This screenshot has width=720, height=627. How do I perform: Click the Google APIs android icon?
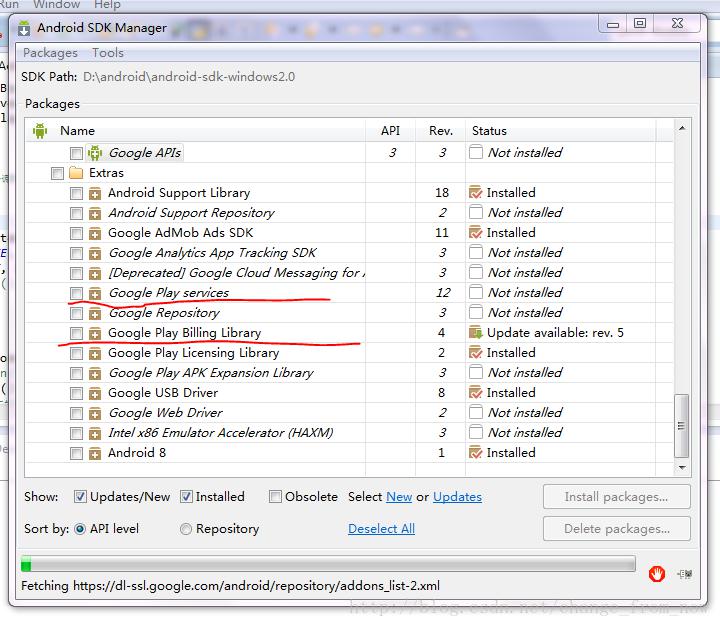[95, 153]
